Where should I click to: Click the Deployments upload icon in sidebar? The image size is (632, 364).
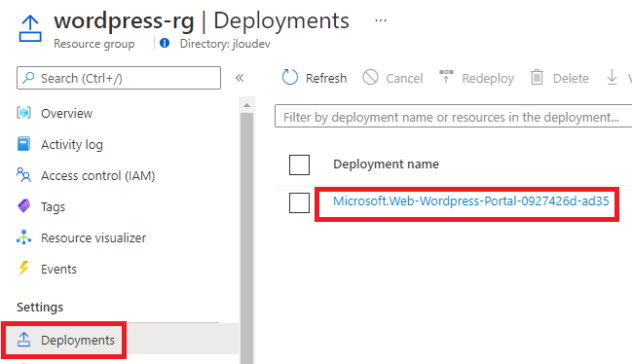(x=23, y=340)
